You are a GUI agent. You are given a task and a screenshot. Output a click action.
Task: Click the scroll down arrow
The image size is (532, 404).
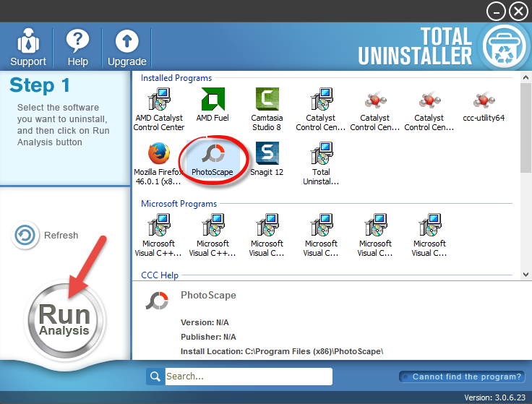click(526, 275)
